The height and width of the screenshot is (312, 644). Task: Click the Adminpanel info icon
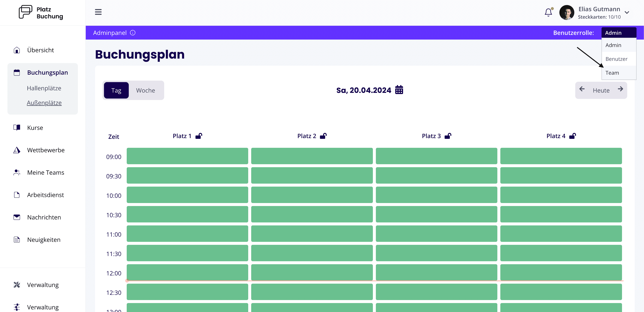pos(133,33)
